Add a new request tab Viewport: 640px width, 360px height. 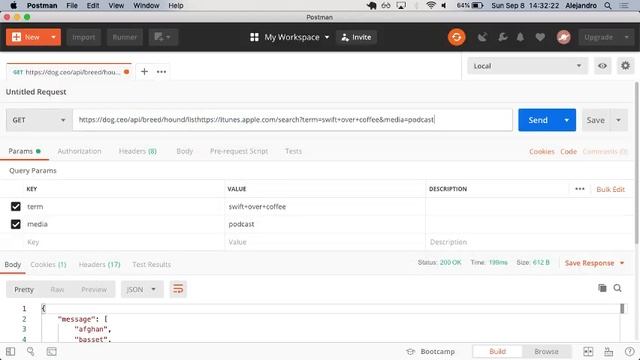pos(144,71)
